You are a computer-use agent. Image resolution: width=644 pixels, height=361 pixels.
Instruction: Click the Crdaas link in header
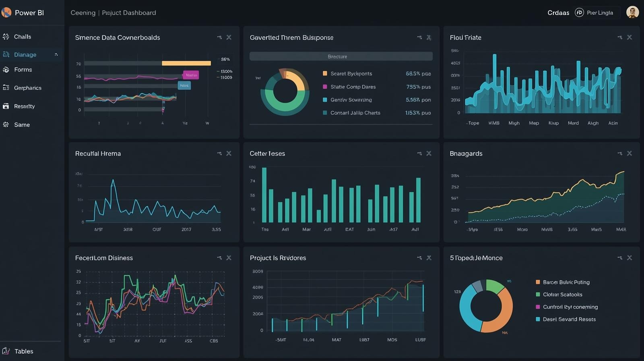coord(558,13)
